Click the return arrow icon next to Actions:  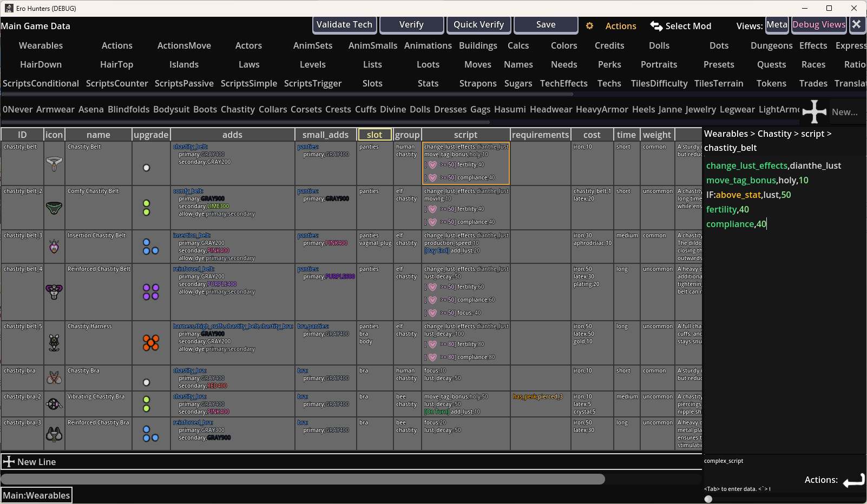pos(853,480)
